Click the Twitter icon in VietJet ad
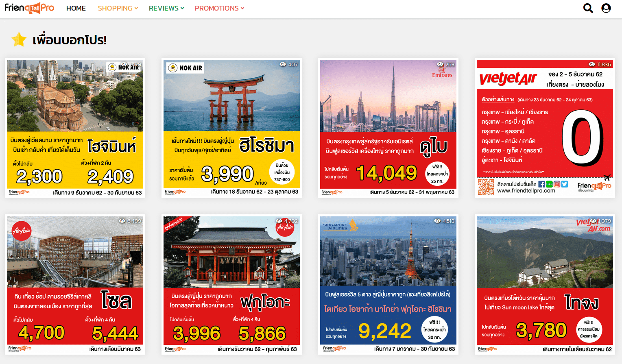The width and height of the screenshot is (622, 364). 565,184
